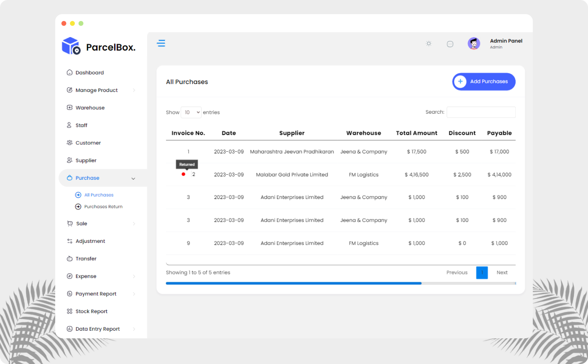Toggle the theme brightness icon in the top bar
The width and height of the screenshot is (588, 364).
pos(429,43)
